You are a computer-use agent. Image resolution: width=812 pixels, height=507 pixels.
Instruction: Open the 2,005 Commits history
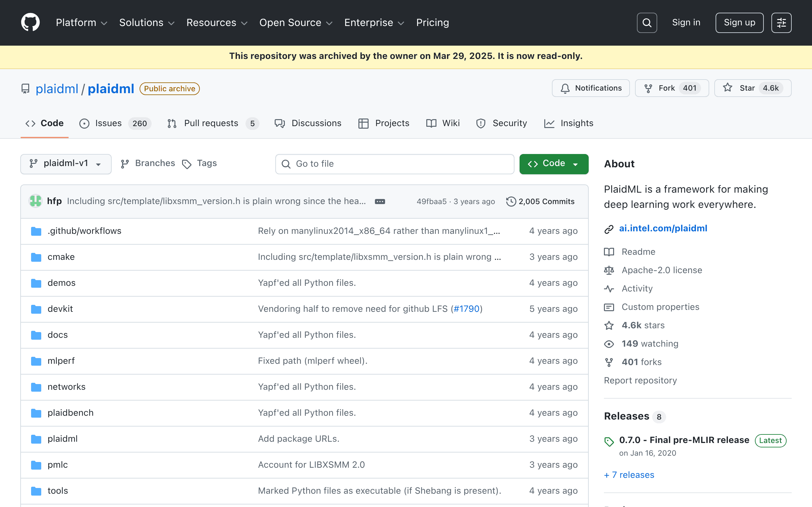540,201
